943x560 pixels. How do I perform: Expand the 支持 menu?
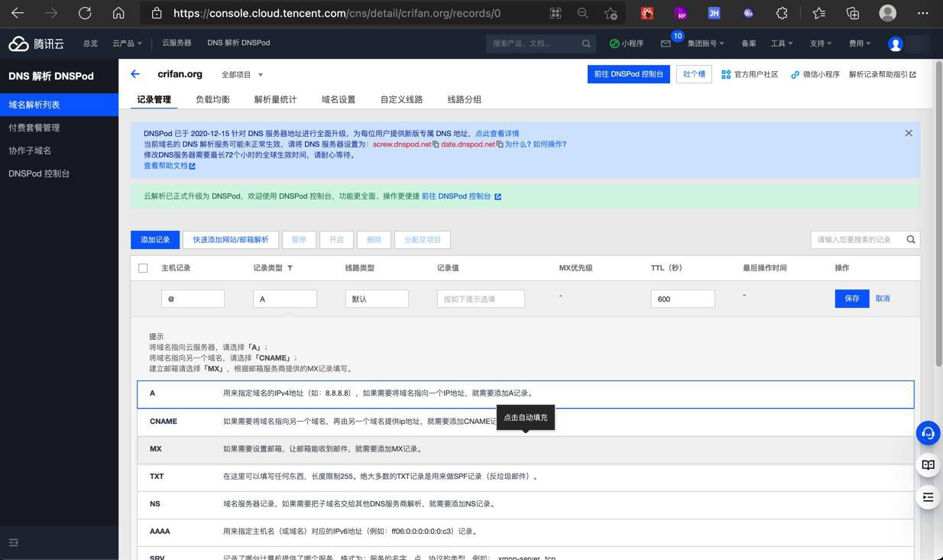pyautogui.click(x=821, y=44)
